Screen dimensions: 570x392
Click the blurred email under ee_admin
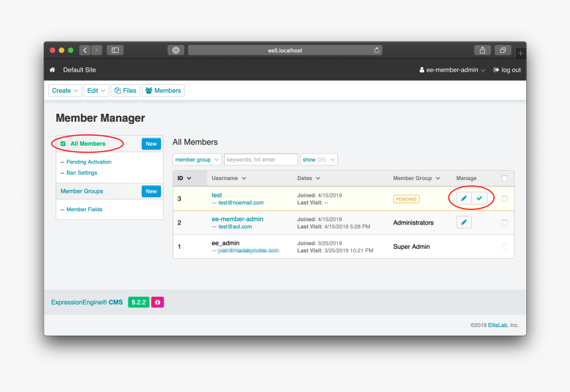249,250
